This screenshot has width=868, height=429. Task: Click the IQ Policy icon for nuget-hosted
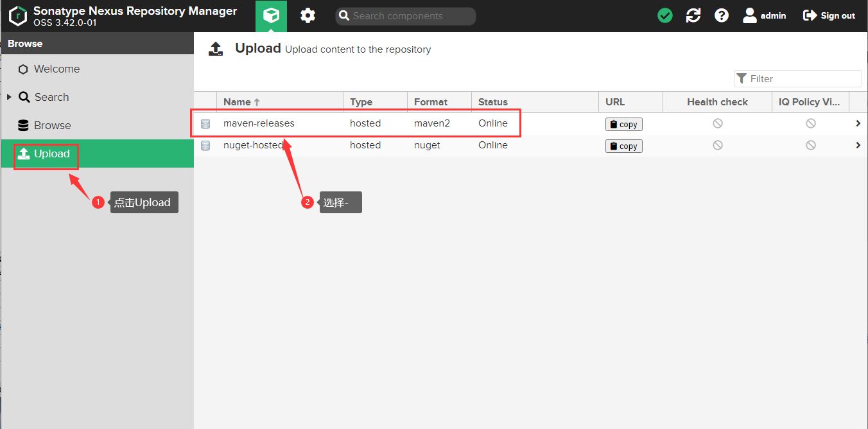(811, 145)
